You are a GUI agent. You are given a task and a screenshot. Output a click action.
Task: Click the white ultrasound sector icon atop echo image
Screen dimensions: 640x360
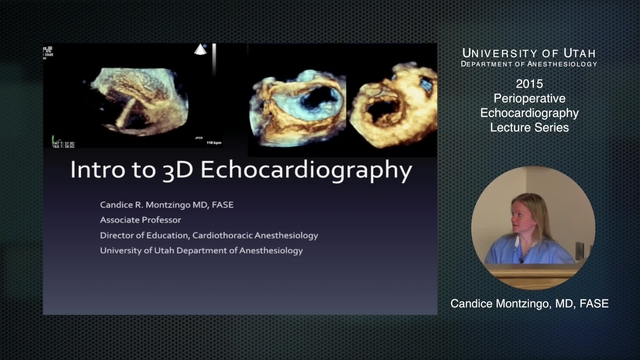click(x=200, y=49)
